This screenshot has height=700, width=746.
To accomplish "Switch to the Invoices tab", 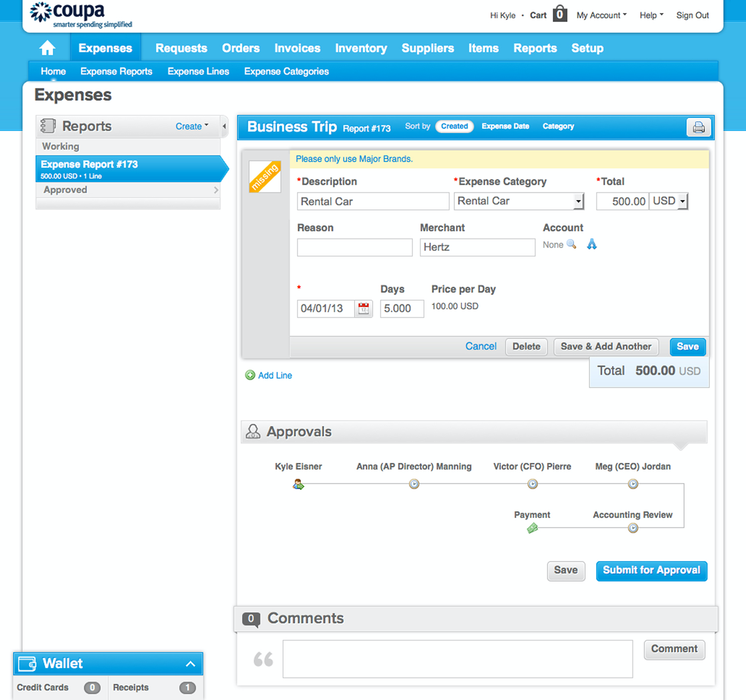I will [297, 48].
